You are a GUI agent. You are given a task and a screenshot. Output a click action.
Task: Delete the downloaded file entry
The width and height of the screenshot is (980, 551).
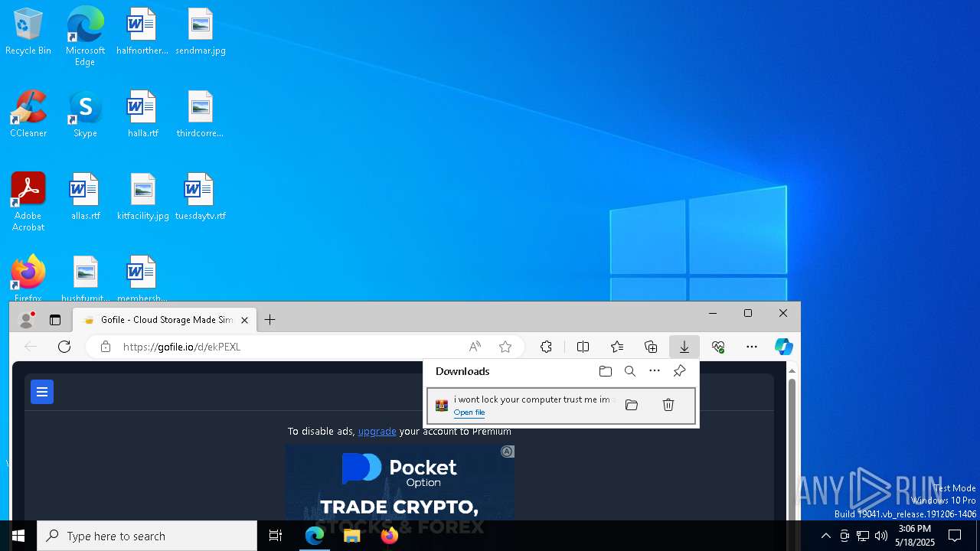[668, 405]
